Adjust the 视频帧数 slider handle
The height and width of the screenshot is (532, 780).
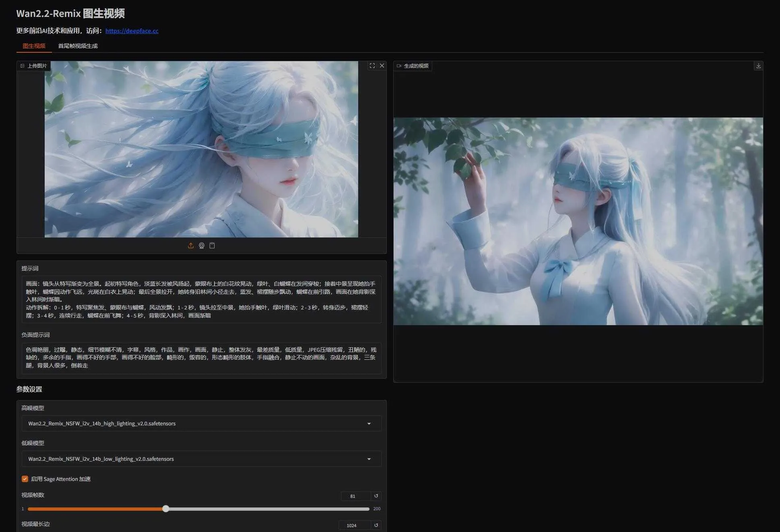pyautogui.click(x=166, y=509)
